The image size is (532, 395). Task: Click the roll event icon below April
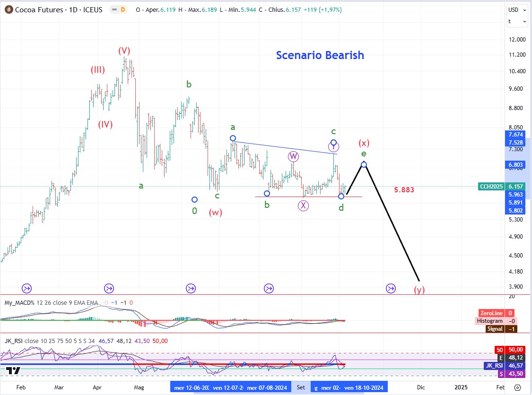click(x=109, y=289)
